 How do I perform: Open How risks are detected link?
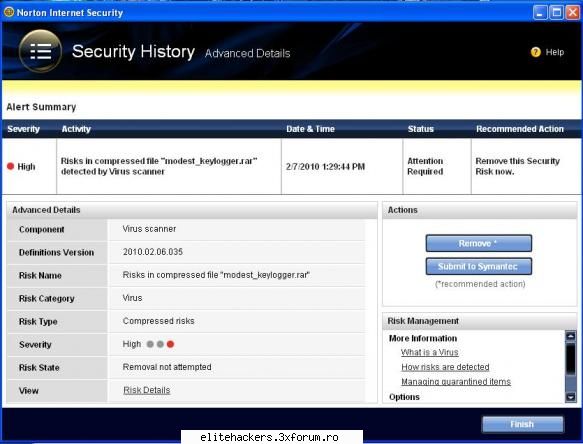point(445,367)
